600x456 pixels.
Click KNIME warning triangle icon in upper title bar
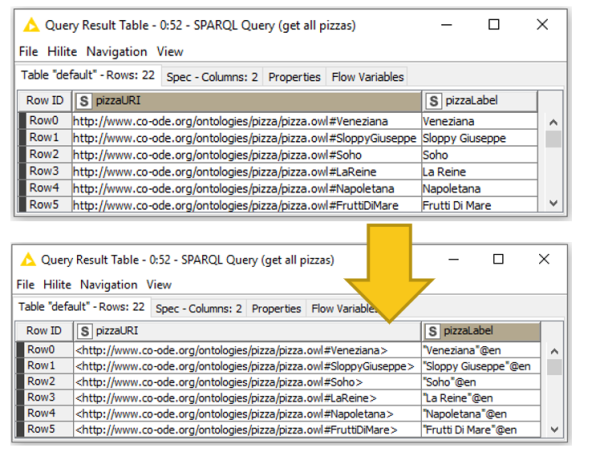click(x=31, y=25)
